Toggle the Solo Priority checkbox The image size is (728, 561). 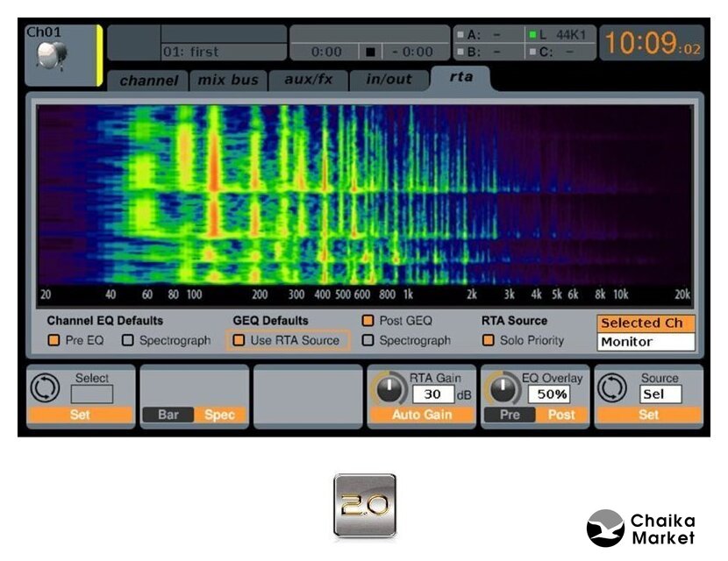[x=489, y=340]
